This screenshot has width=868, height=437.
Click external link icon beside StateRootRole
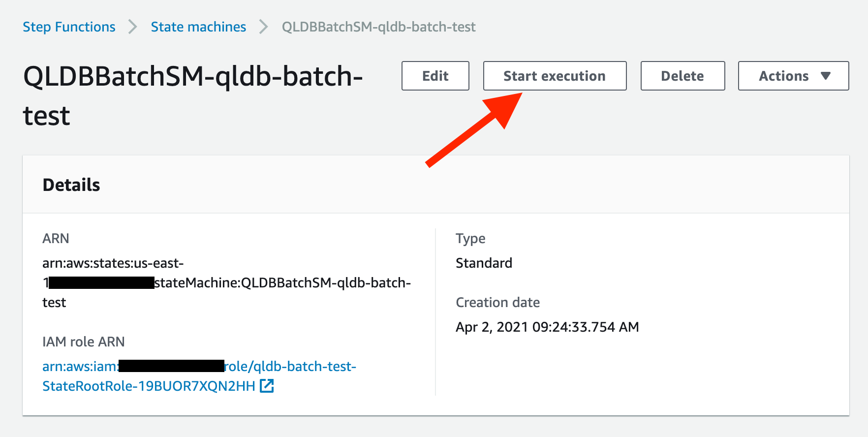(267, 386)
